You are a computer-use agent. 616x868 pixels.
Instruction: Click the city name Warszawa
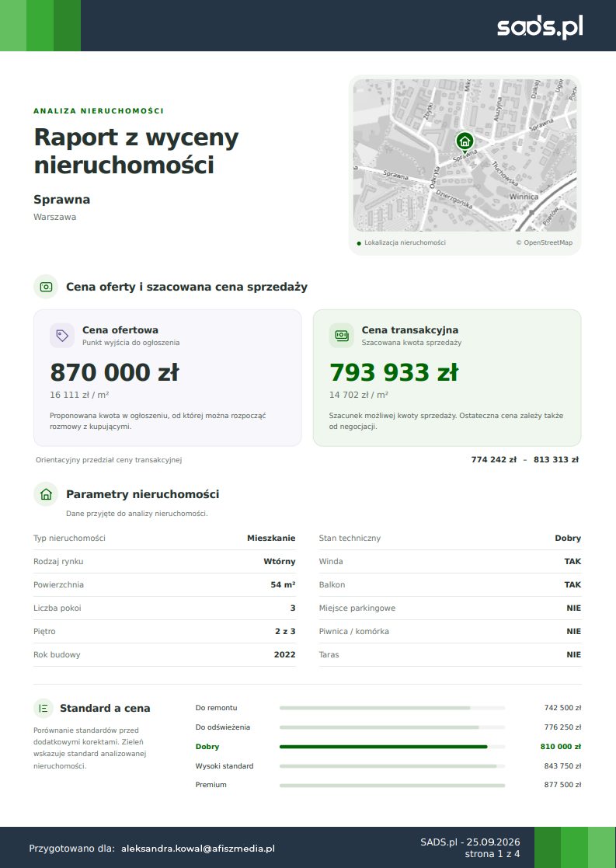pyautogui.click(x=55, y=217)
